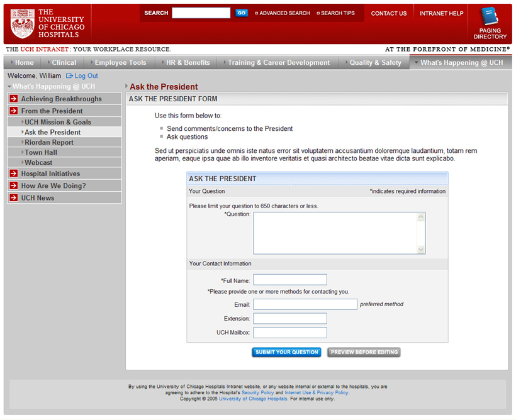Open Town Hall submenu item

[64, 152]
